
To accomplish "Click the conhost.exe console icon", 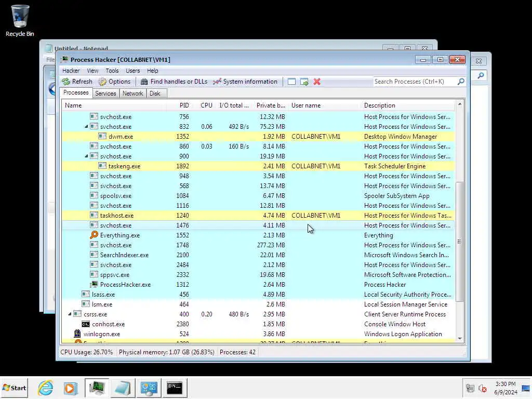I will click(86, 324).
